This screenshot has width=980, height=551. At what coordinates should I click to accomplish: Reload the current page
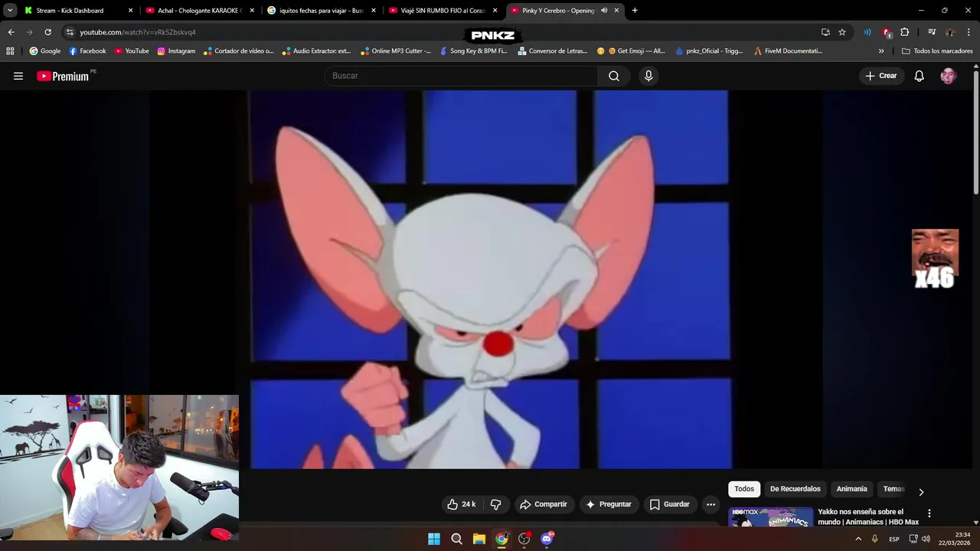pyautogui.click(x=47, y=32)
